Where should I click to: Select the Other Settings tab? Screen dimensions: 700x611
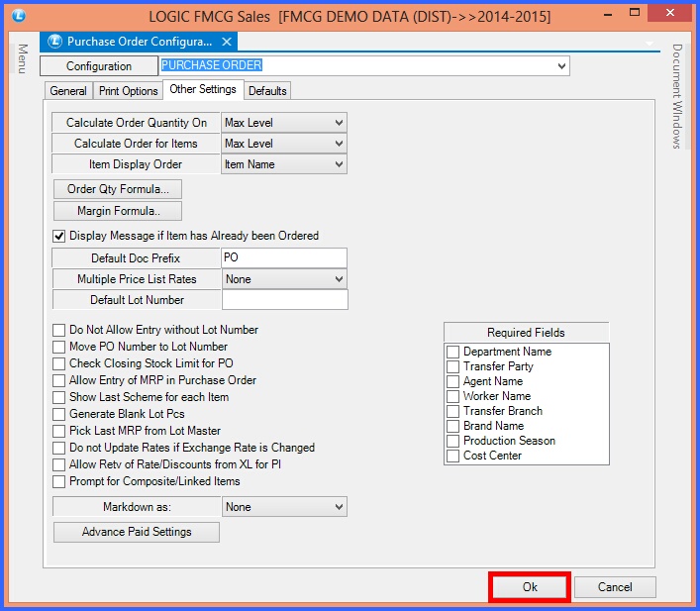(203, 89)
